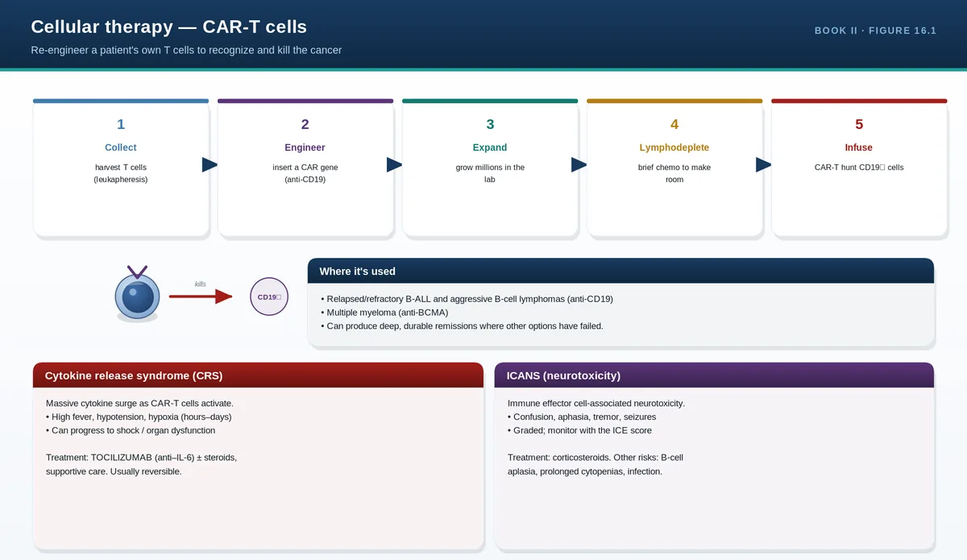Click 'Immune effector cell-associated neurotoxicity' line
This screenshot has width=967, height=560.
(x=596, y=403)
